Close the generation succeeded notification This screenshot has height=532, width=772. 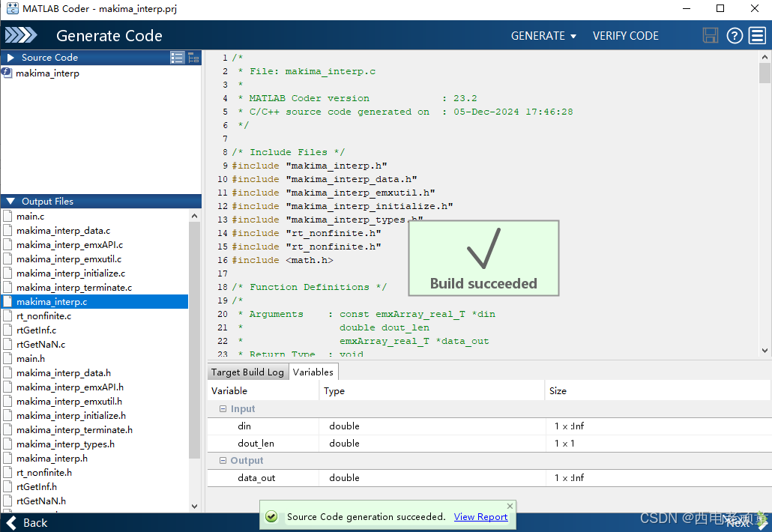[x=510, y=506]
